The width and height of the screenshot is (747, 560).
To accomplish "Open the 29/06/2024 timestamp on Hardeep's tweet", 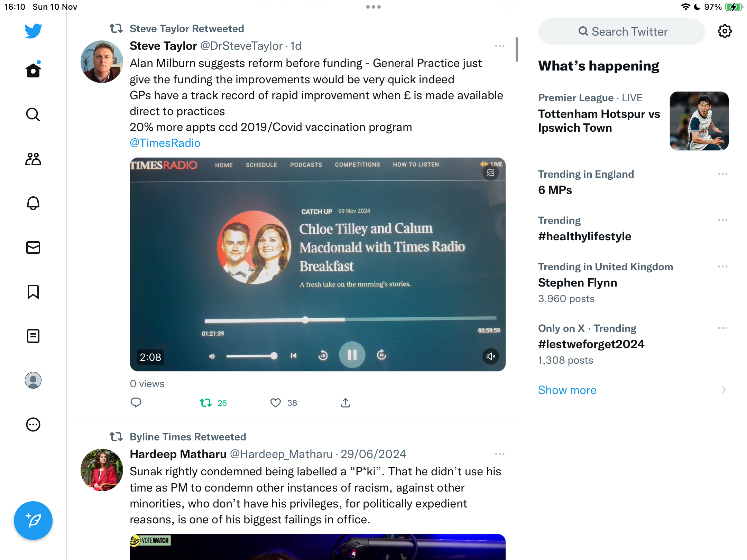I will (x=373, y=454).
